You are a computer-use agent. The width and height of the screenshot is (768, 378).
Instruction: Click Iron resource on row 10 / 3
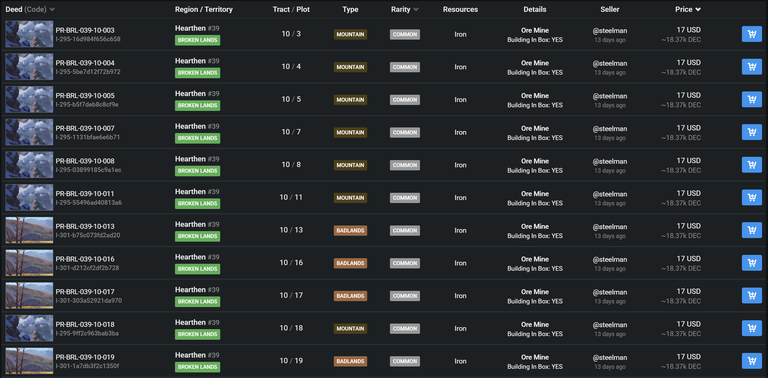[x=460, y=34]
